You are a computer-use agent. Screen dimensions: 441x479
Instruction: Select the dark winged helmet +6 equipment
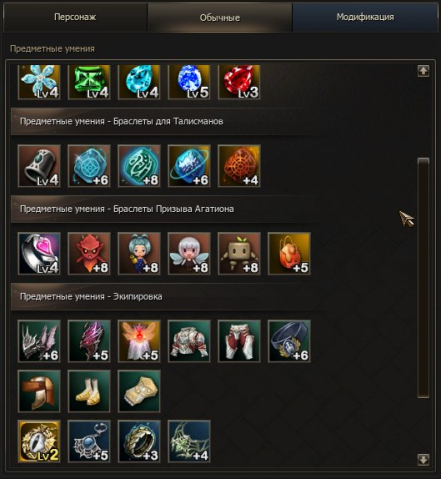(39, 341)
